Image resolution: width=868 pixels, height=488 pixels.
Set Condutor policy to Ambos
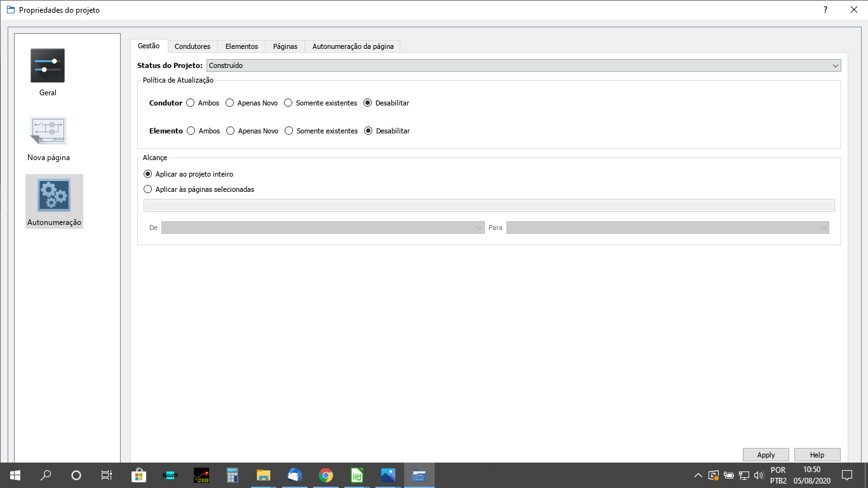tap(191, 103)
